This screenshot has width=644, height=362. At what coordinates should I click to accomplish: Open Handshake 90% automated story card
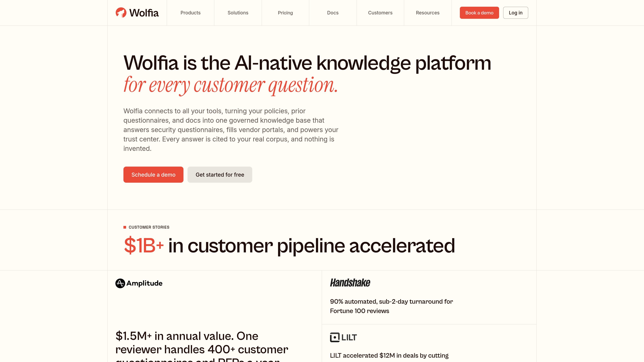tap(429, 297)
